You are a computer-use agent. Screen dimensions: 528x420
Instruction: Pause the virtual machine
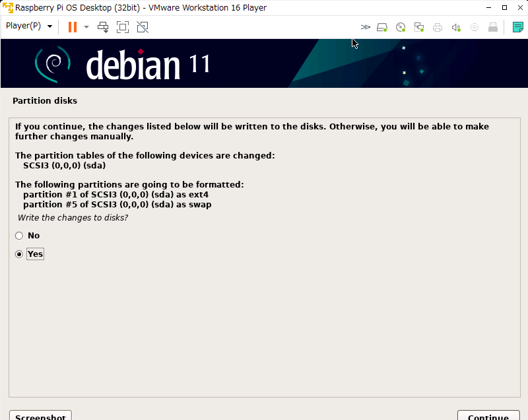[x=73, y=27]
